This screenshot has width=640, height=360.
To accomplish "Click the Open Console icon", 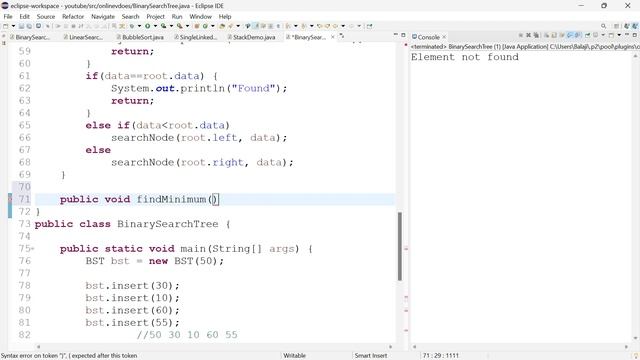I will pyautogui.click(x=611, y=35).
